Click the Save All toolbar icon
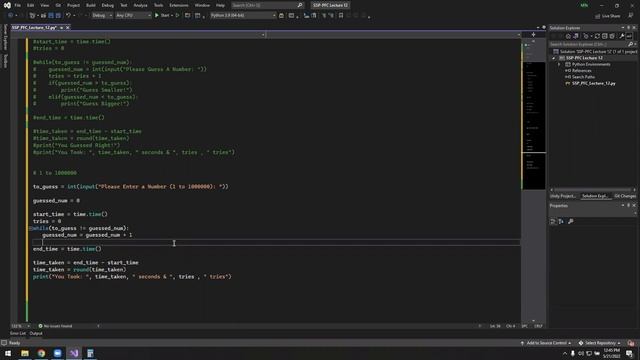Viewport: 640px width, 360px height. coord(58,16)
